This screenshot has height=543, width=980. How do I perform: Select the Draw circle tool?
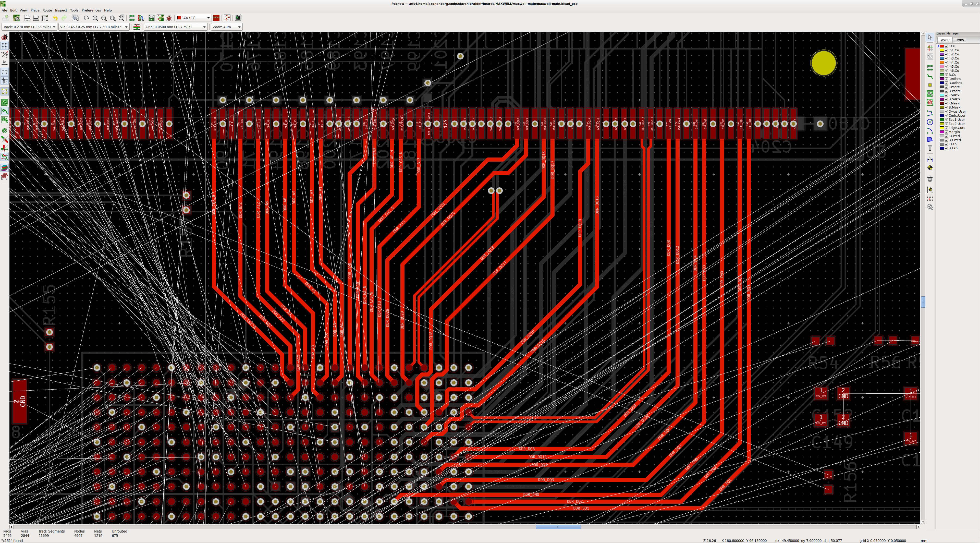coord(930,122)
